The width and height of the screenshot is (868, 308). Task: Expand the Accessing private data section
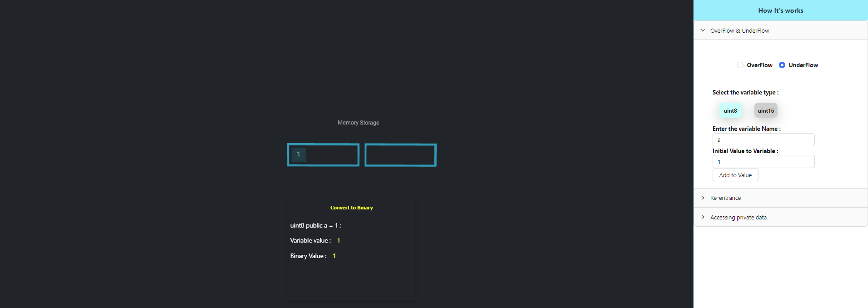[781, 217]
